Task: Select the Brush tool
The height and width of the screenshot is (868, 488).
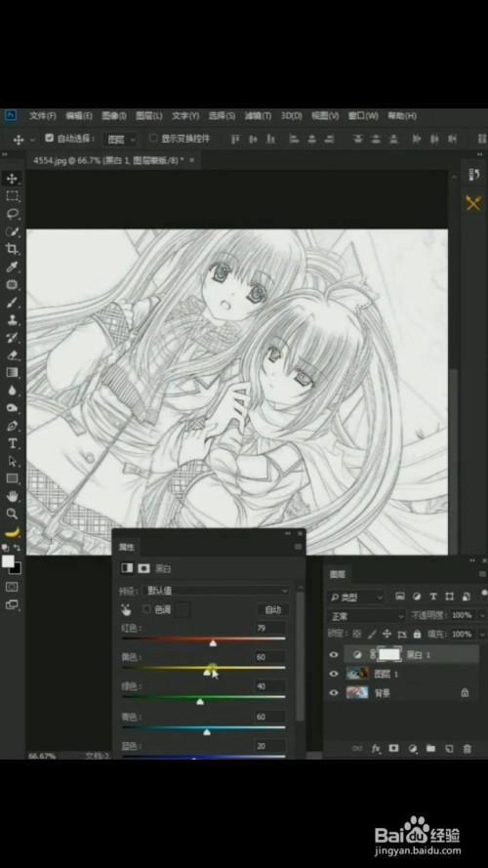Action: (12, 303)
